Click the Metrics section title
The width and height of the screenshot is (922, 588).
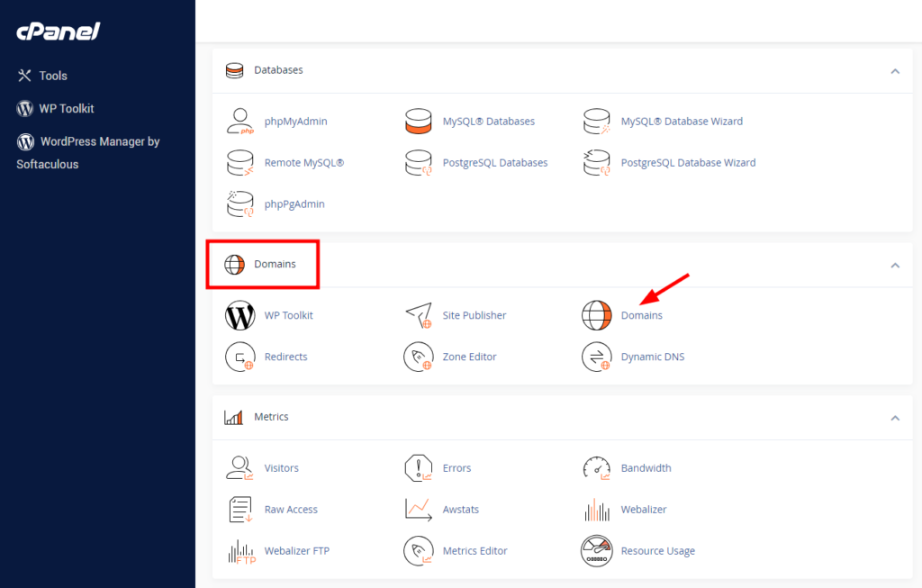coord(271,417)
